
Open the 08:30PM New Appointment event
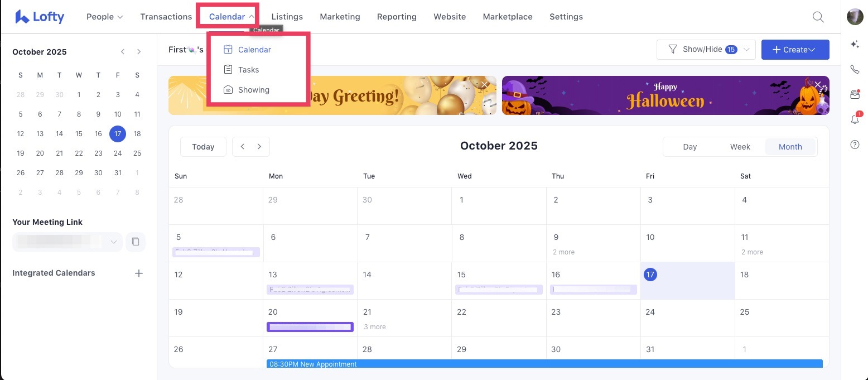pyautogui.click(x=390, y=364)
